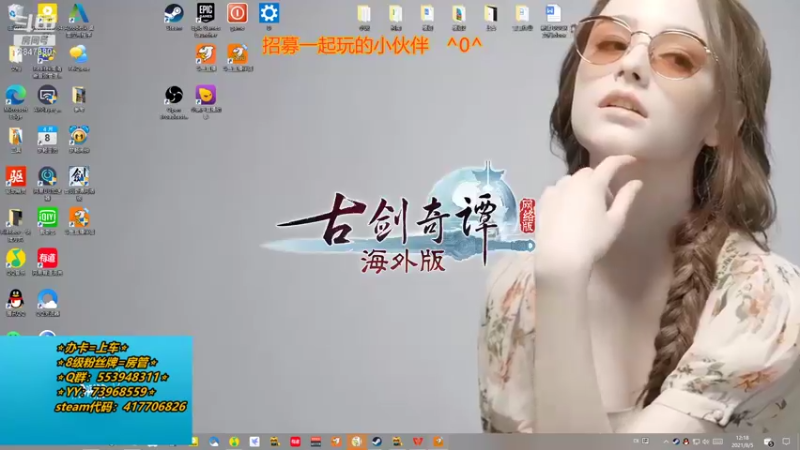
Task: Open the notification action center
Action: click(x=786, y=442)
